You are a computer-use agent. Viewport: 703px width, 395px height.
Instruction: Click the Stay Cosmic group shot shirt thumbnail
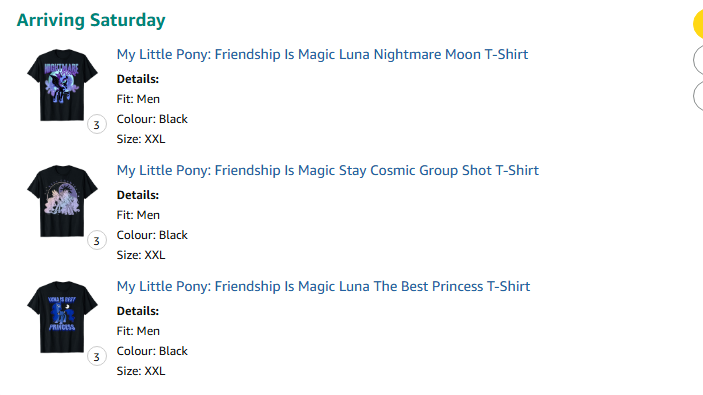pyautogui.click(x=62, y=201)
